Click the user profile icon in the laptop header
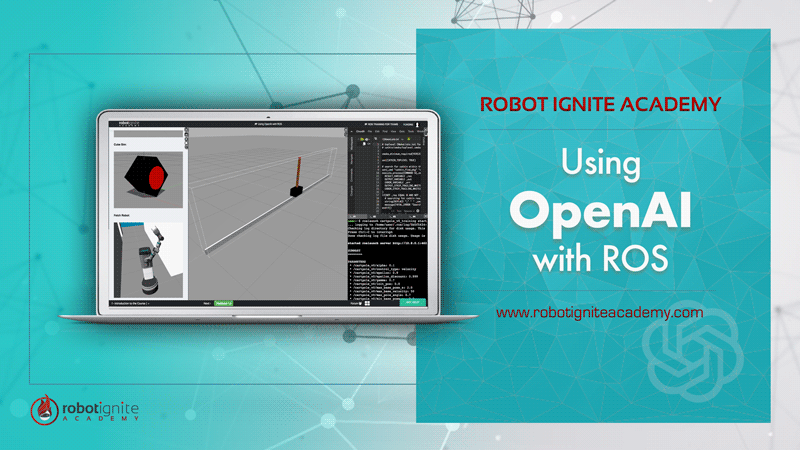Image resolution: width=800 pixels, height=450 pixels. (417, 124)
